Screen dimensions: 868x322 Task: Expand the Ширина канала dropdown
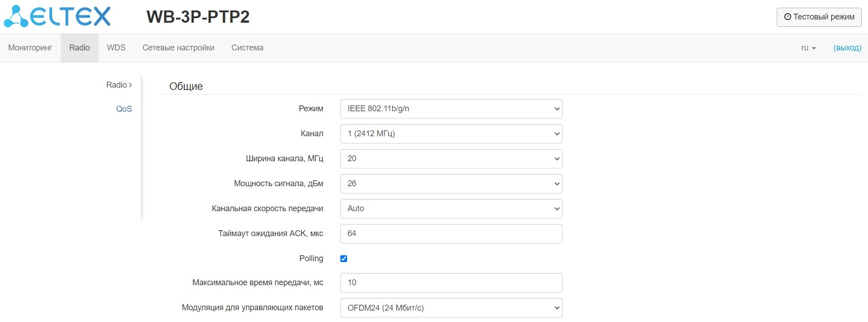pyautogui.click(x=451, y=159)
